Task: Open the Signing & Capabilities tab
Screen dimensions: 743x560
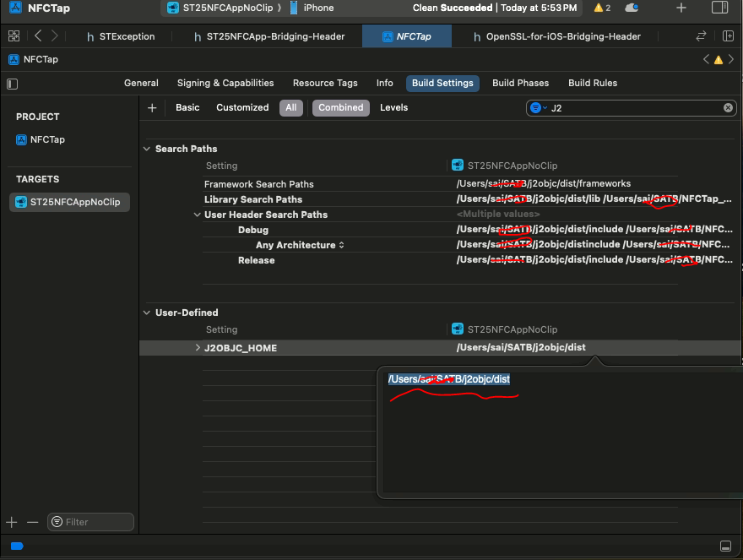Action: tap(225, 83)
